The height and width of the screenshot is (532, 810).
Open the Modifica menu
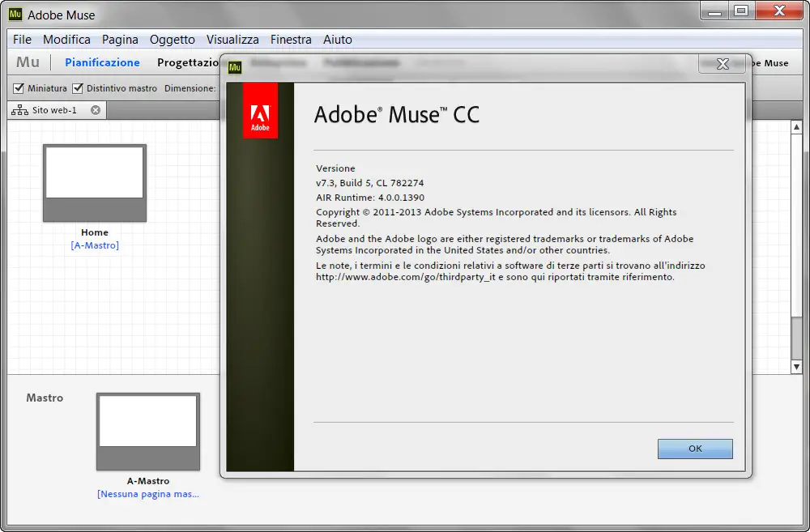[66, 39]
